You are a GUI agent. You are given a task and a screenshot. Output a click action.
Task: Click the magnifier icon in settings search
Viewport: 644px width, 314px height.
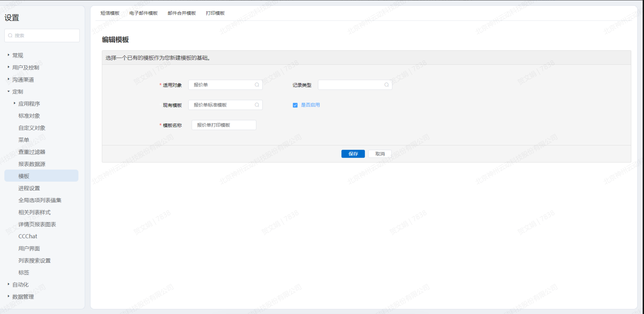click(x=10, y=35)
